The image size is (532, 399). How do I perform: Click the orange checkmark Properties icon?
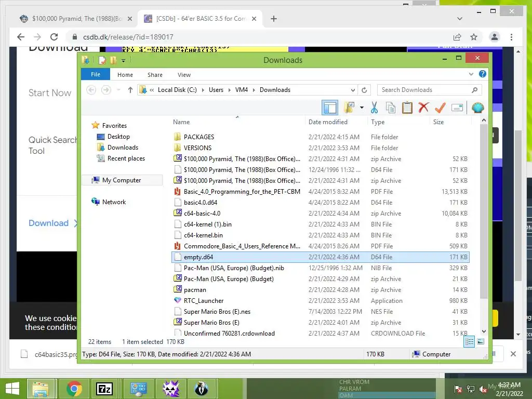(440, 108)
